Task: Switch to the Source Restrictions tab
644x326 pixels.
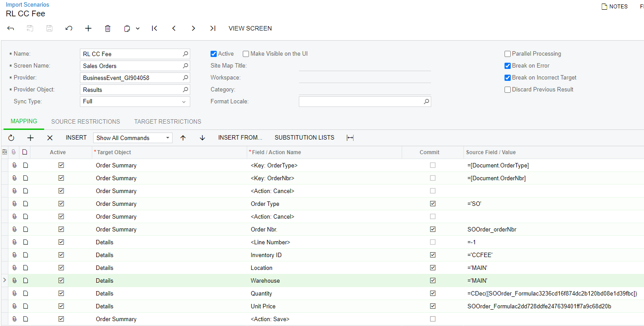Action: 86,121
